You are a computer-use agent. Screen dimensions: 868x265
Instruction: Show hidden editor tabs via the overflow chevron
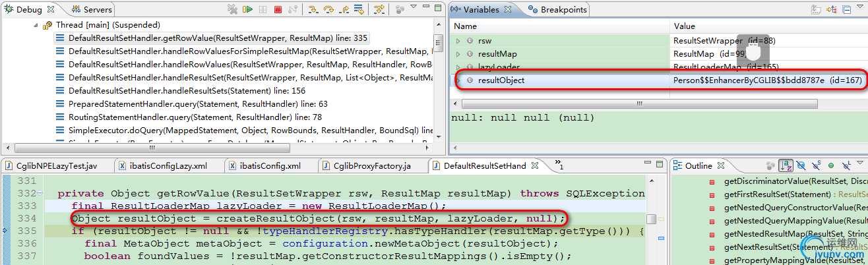pyautogui.click(x=559, y=164)
